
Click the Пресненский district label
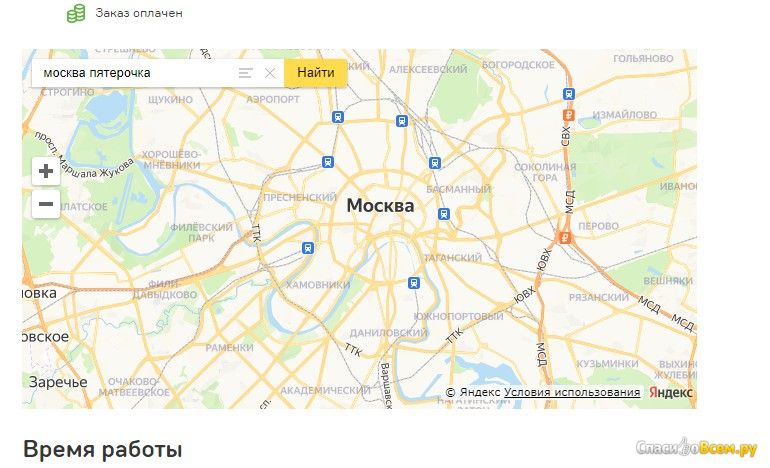tap(300, 197)
